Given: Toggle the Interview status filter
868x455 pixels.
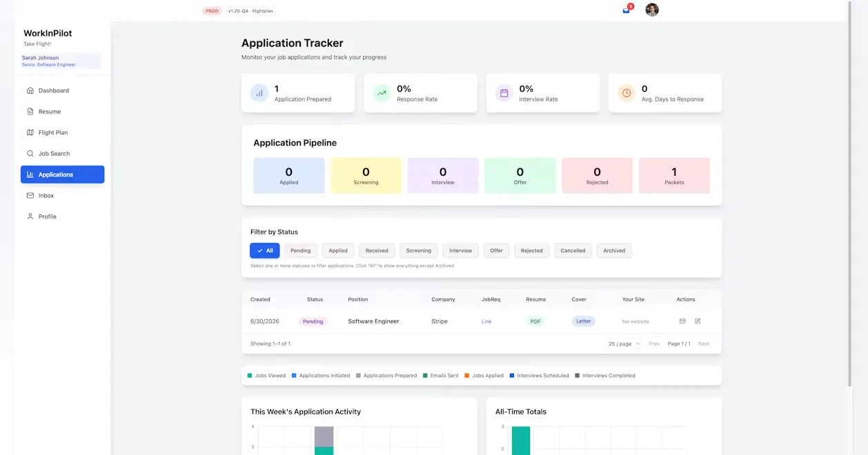Looking at the screenshot, I should coord(461,251).
